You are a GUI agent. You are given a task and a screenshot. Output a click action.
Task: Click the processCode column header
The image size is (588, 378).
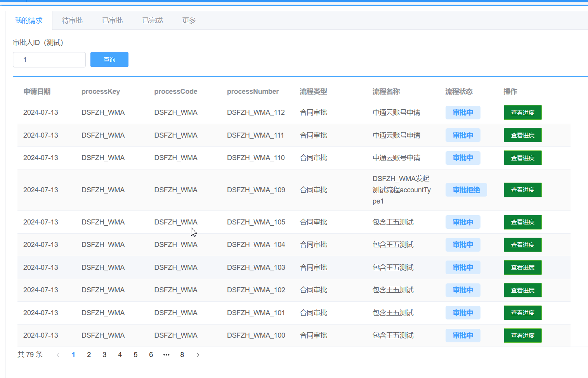176,91
